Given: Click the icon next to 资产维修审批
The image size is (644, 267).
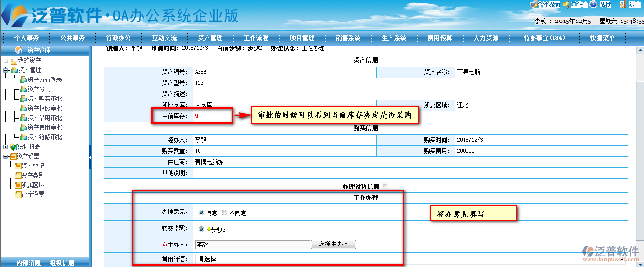Looking at the screenshot, I should coord(23,137).
